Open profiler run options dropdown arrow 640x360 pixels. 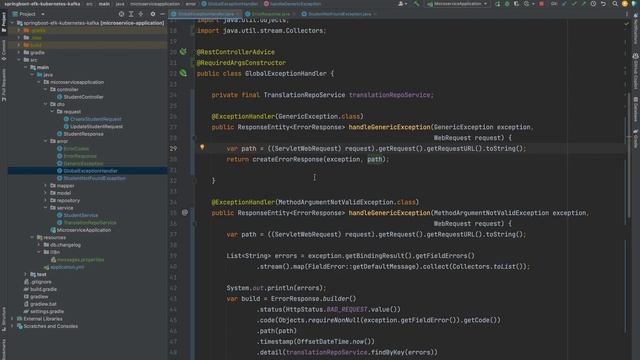click(x=533, y=4)
